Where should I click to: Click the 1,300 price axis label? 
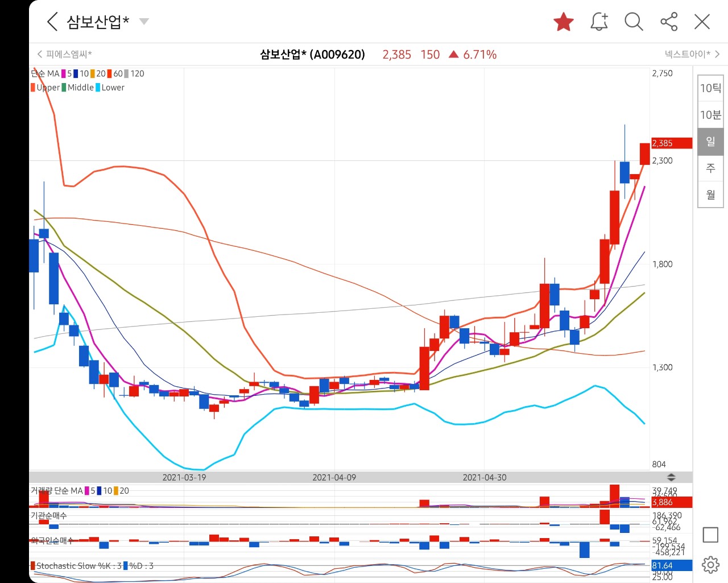pos(662,367)
